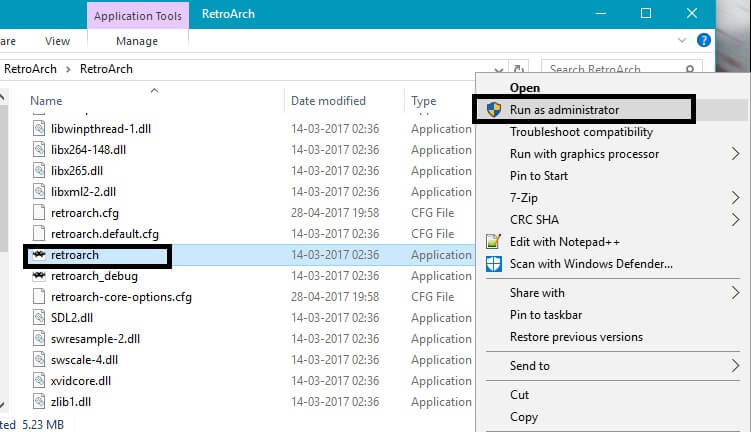The width and height of the screenshot is (751, 432).
Task: Select Pin to Start
Action: pyautogui.click(x=539, y=176)
